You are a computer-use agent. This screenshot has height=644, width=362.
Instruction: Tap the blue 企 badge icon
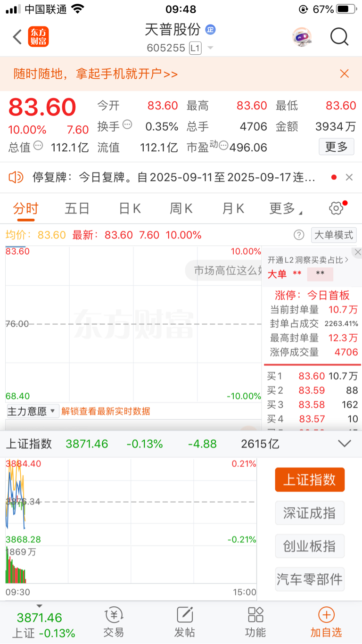210,29
